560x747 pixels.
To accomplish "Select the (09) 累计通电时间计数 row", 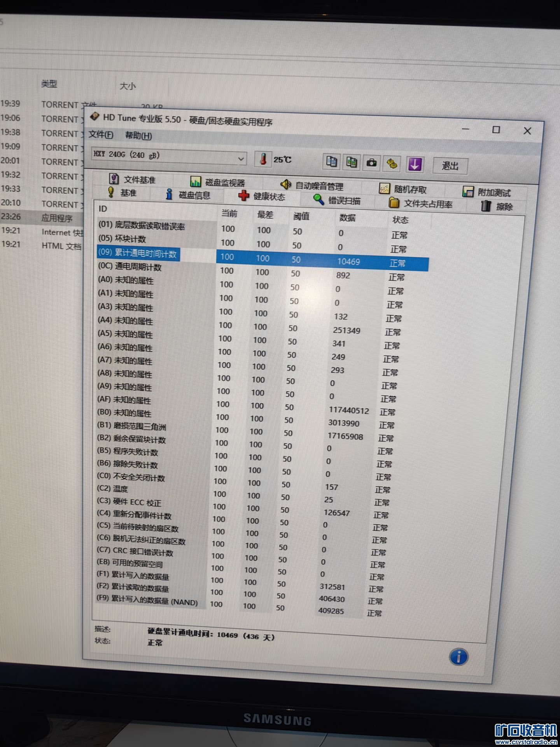I will pos(262,258).
